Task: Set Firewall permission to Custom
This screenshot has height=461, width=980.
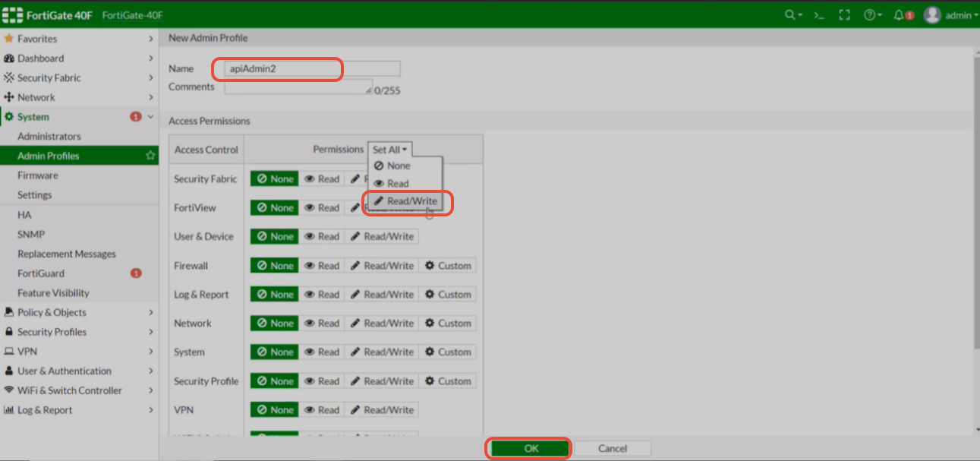Action: tap(448, 266)
